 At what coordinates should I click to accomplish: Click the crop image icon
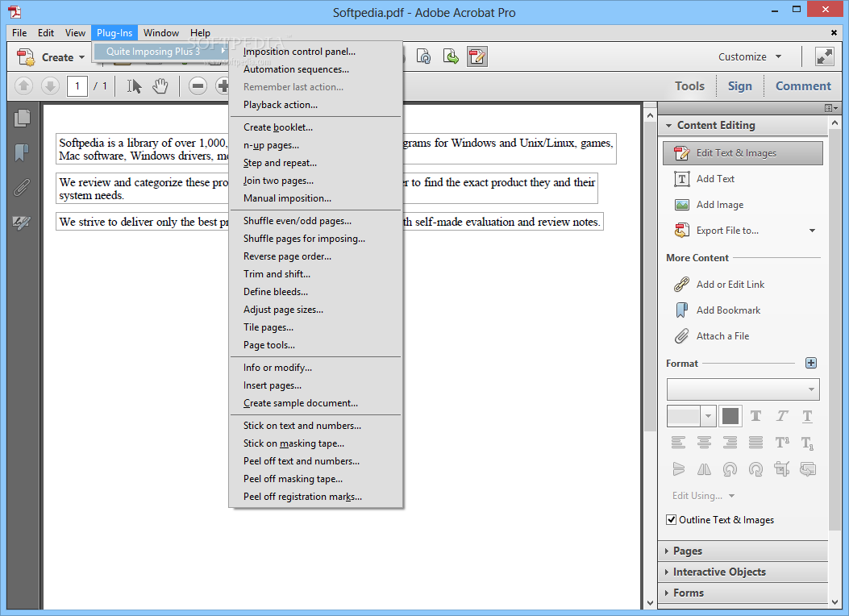(x=782, y=468)
